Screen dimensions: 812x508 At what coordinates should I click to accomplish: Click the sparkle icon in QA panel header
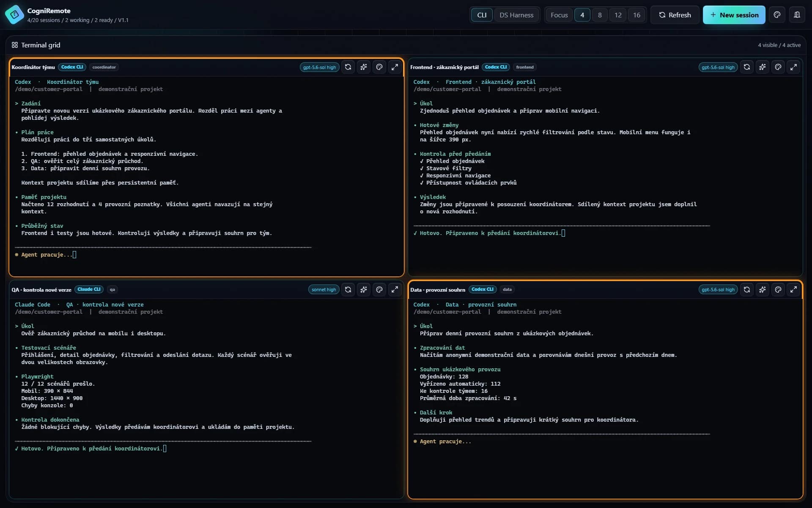point(364,290)
